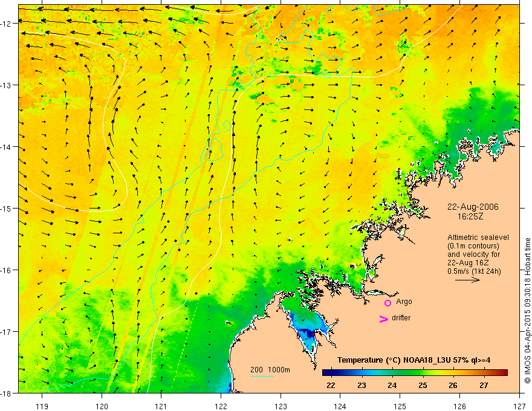The height and width of the screenshot is (411, 532).
Task: Click the longitude axis label 123
Action: pyautogui.click(x=281, y=406)
